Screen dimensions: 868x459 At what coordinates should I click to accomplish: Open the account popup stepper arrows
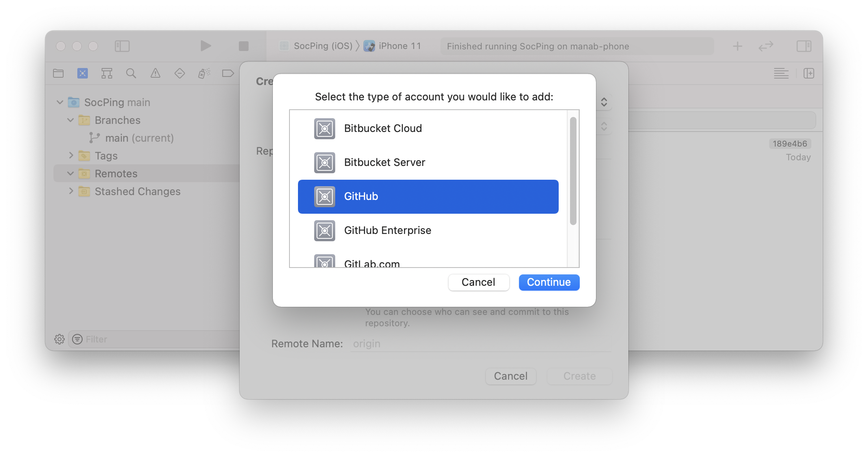[x=604, y=102]
